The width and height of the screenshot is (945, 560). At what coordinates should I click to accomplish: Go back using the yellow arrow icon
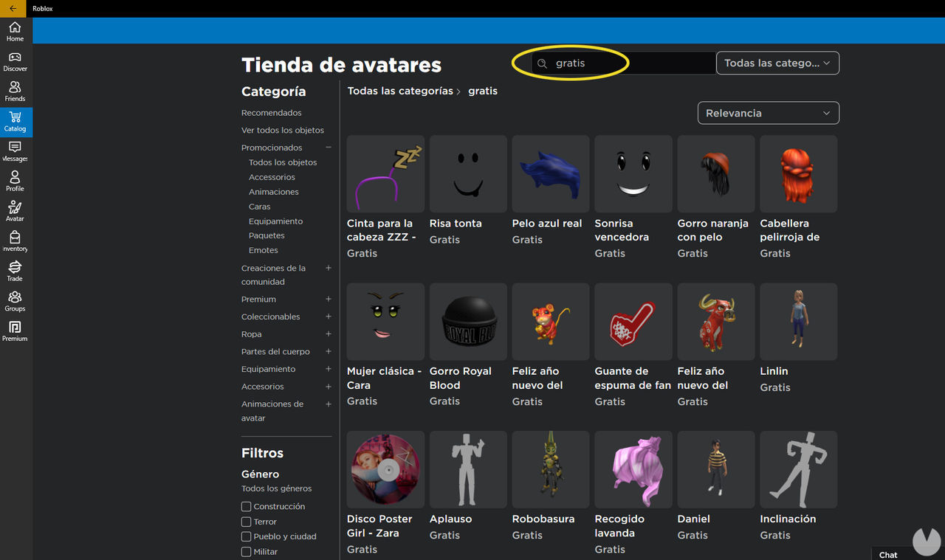(x=13, y=8)
